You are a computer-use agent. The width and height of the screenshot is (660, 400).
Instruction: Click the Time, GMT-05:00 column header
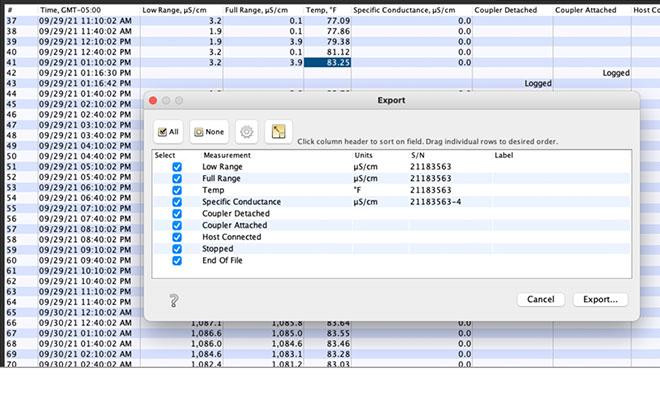pyautogui.click(x=78, y=10)
